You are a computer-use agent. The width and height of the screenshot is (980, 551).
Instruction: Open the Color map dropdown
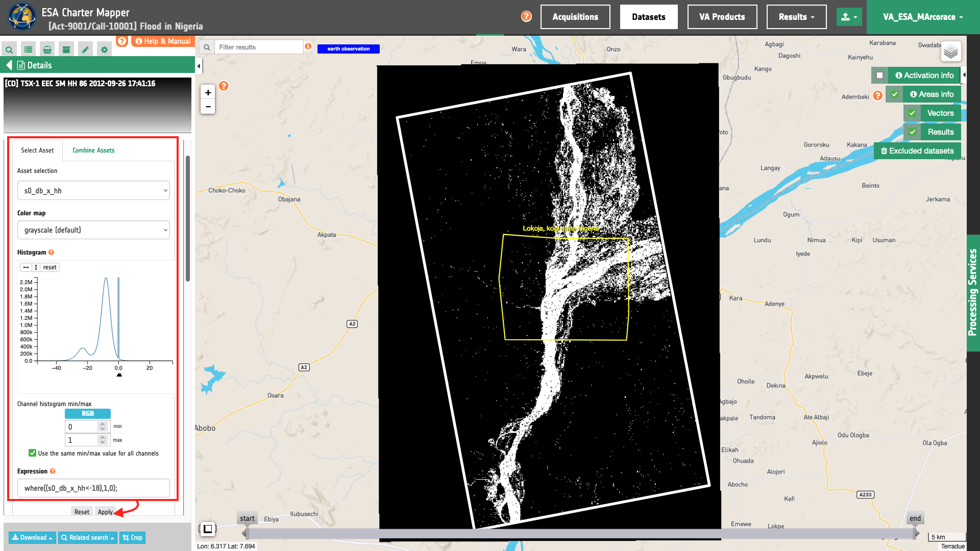(93, 230)
